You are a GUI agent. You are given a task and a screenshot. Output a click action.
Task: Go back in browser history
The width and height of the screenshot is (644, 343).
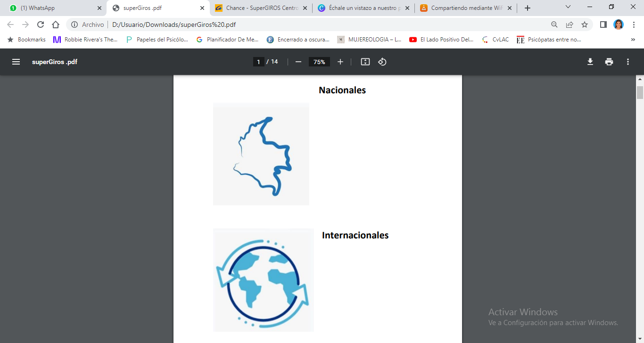click(10, 24)
